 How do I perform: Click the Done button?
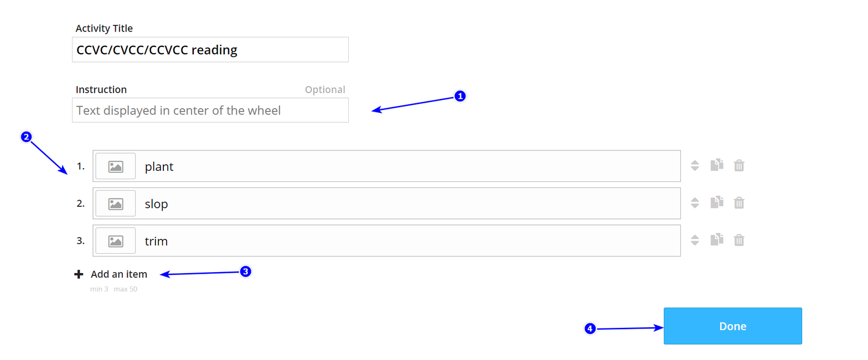(732, 326)
